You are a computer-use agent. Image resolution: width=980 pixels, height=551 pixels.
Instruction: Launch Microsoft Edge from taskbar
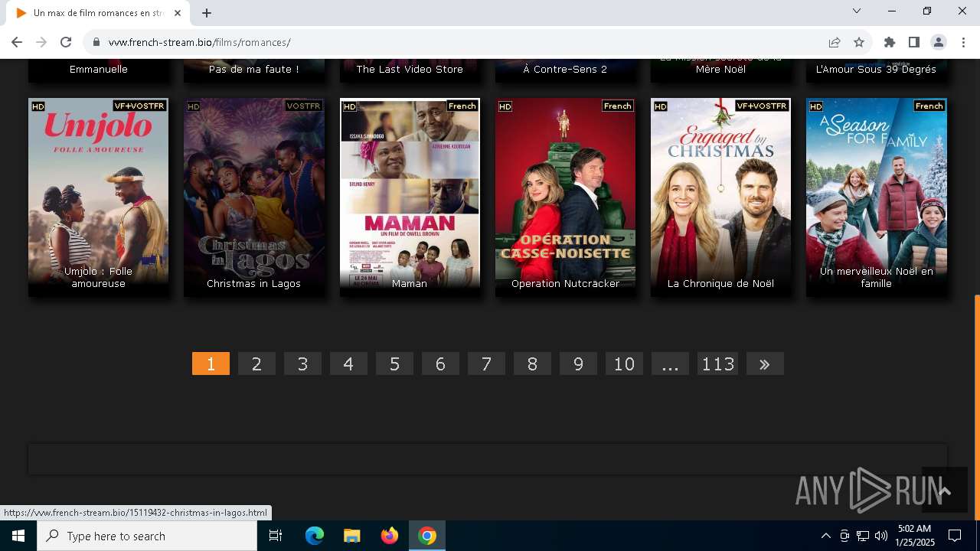(315, 536)
